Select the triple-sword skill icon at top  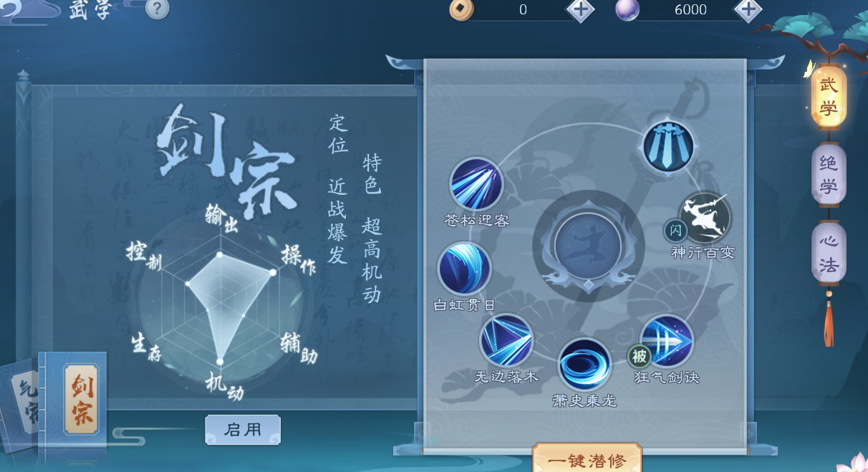coord(667,146)
